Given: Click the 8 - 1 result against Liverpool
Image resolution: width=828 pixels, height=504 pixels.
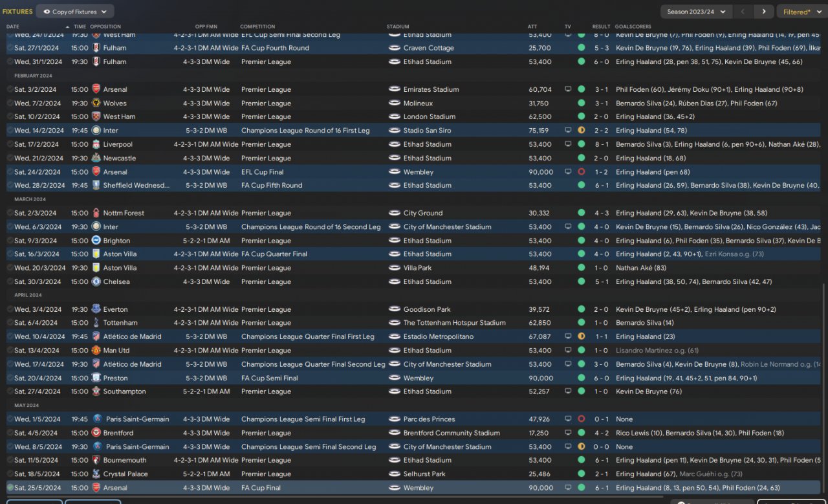Looking at the screenshot, I should 602,144.
